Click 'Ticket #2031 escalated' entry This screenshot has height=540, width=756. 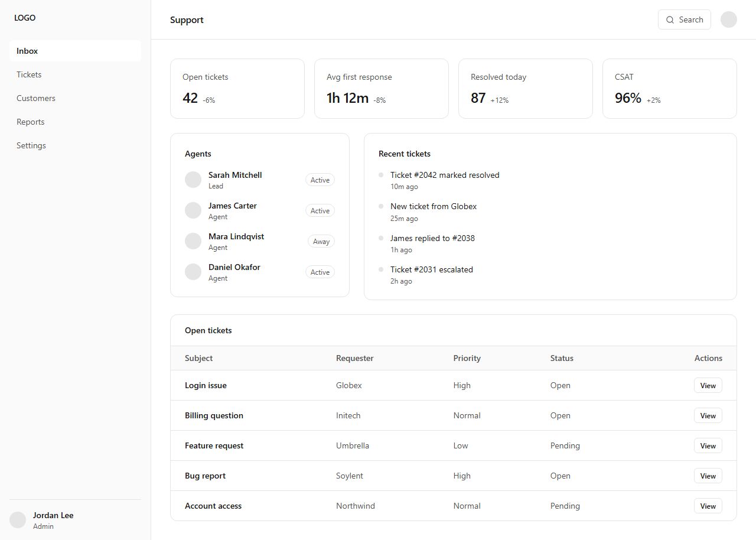tap(432, 269)
